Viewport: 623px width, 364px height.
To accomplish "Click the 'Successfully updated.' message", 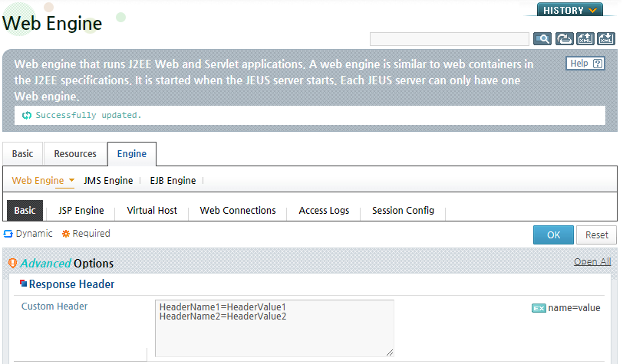I will click(x=88, y=115).
